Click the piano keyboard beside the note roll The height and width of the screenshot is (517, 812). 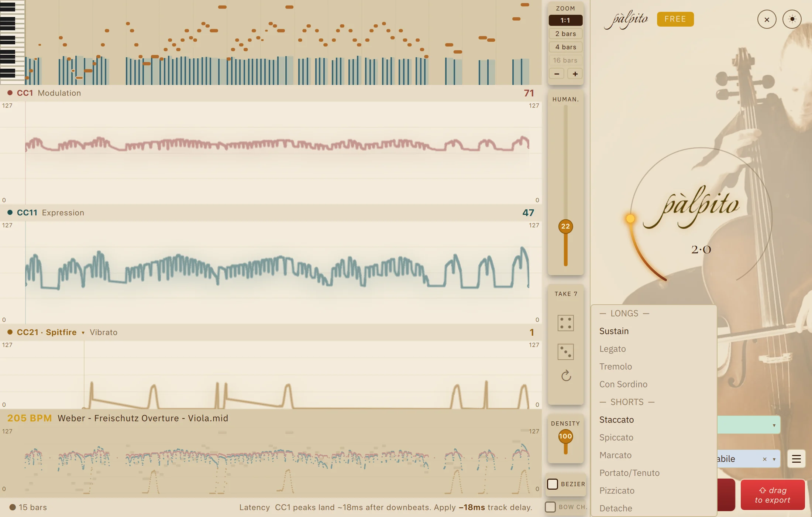12,42
